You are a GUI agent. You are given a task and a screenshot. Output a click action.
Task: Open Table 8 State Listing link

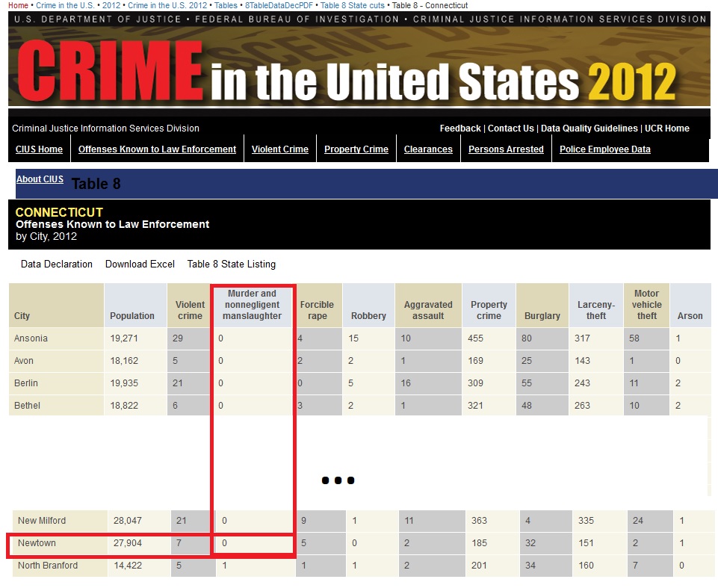232,264
